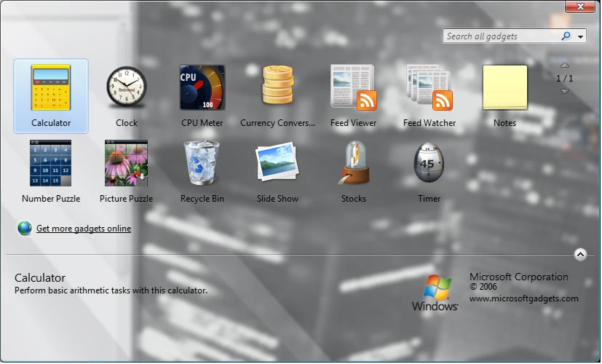Select the Recycle Bin gadget icon
This screenshot has height=364, width=602.
(202, 163)
